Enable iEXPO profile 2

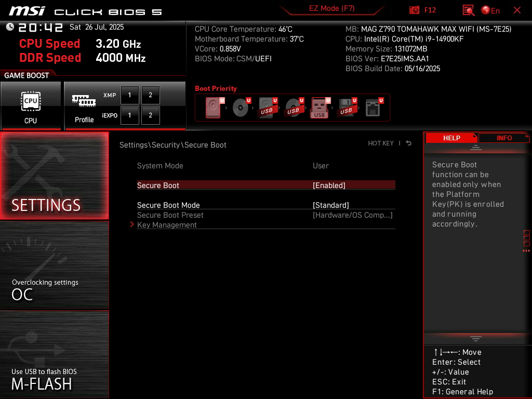tap(150, 115)
